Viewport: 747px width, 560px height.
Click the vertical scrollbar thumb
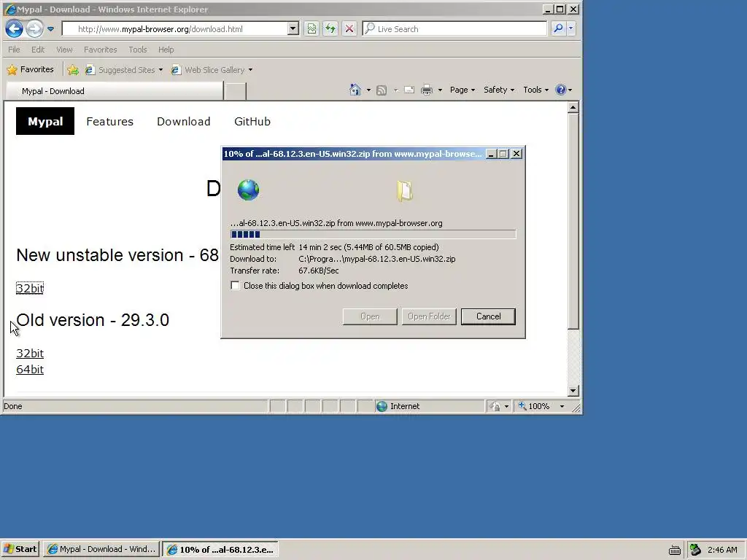click(573, 222)
